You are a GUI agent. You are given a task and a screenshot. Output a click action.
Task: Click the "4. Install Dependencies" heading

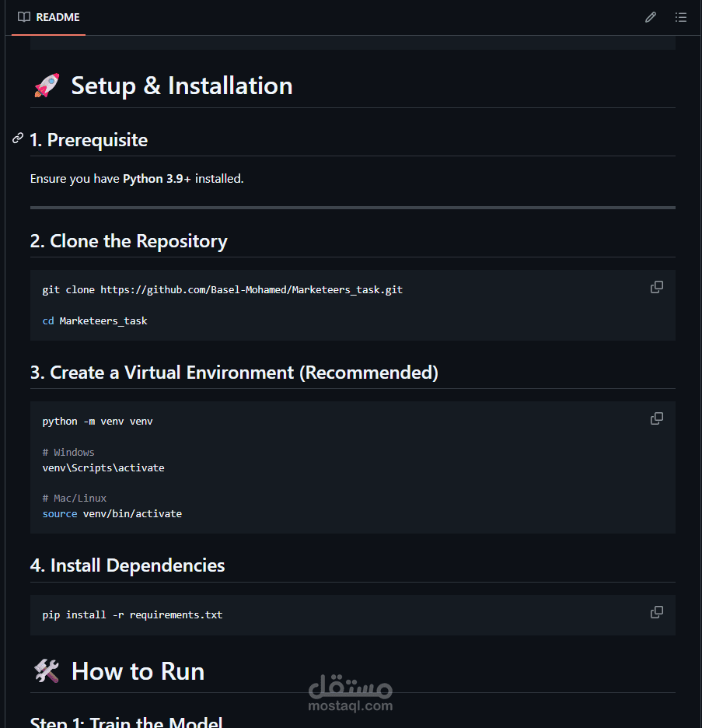pyautogui.click(x=127, y=565)
